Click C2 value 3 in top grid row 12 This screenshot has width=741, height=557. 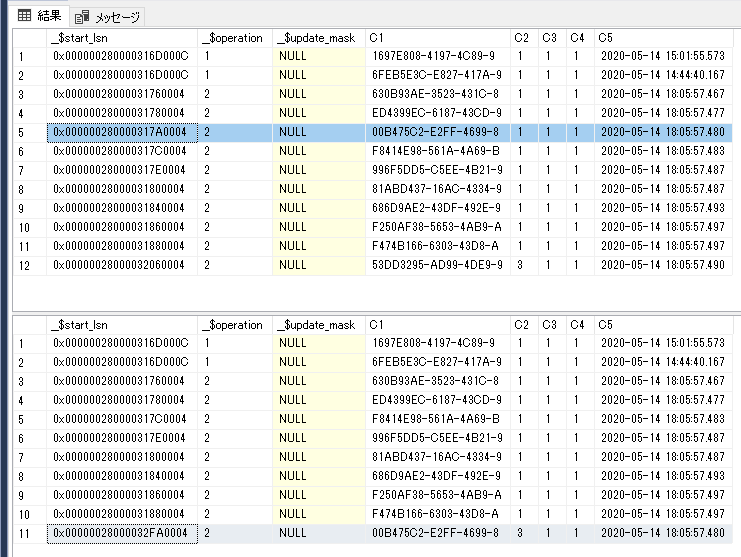click(x=524, y=265)
